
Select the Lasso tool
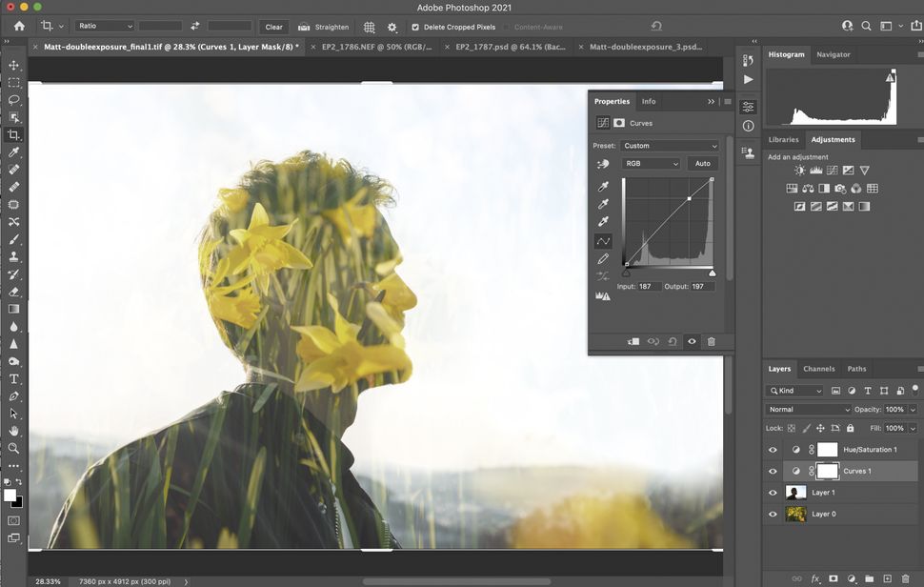pos(13,101)
